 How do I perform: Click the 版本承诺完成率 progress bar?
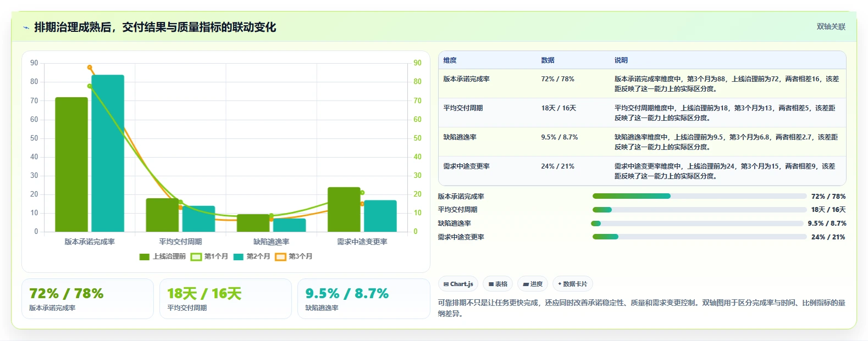[x=699, y=196]
